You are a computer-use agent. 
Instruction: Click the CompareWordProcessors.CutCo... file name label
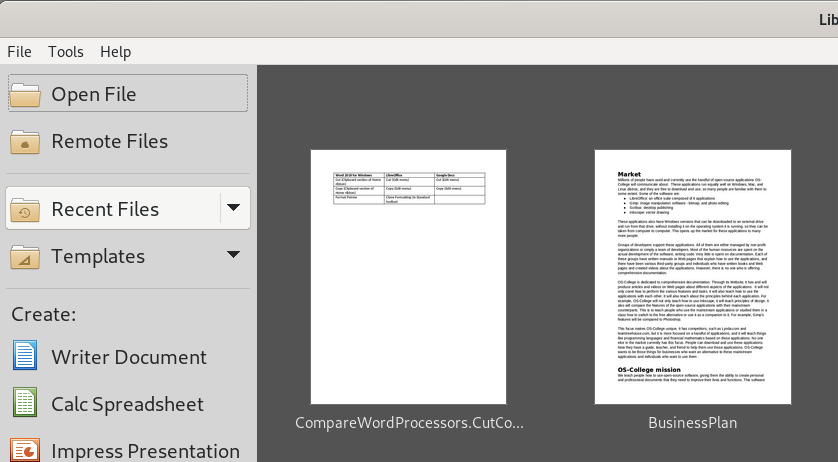[409, 422]
